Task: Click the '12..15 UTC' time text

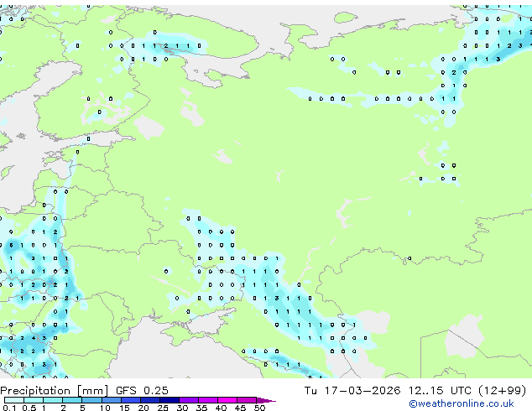Action: point(440,391)
